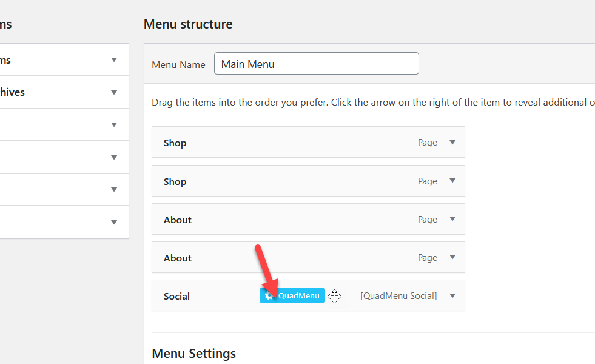Expand the second Shop menu item arrow
Viewport: 595px width, 364px height.
452,181
